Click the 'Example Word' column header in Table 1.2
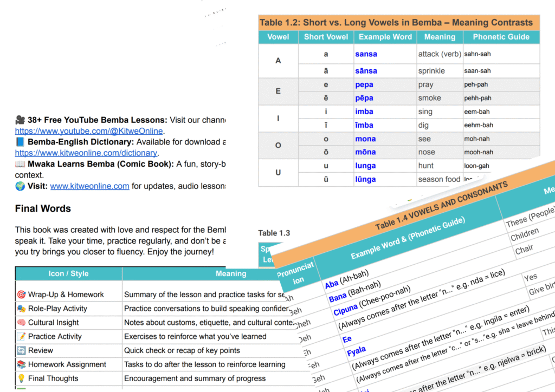The image size is (555, 392). tap(385, 37)
